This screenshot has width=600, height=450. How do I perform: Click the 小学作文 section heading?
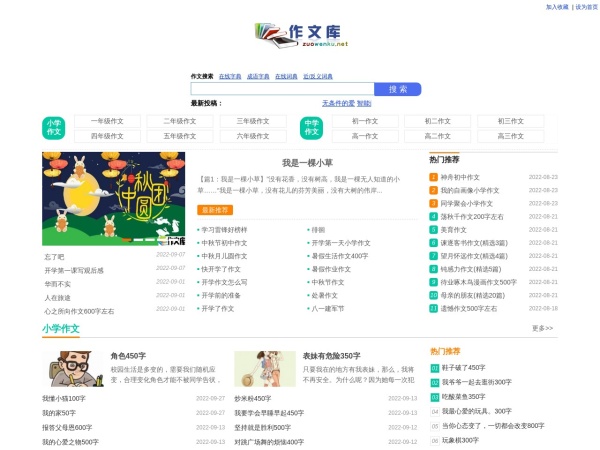pyautogui.click(x=61, y=329)
